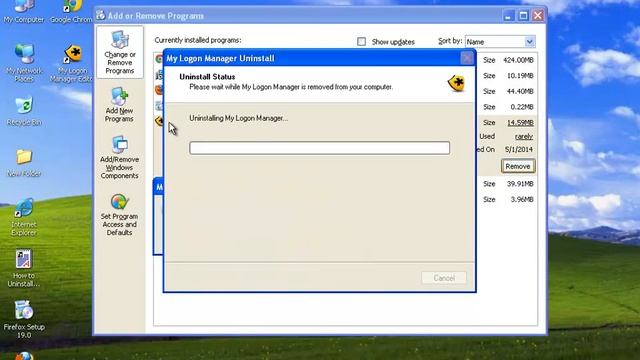The height and width of the screenshot is (360, 640).
Task: Click the 5/1/2014 last used date
Action: pyautogui.click(x=518, y=149)
